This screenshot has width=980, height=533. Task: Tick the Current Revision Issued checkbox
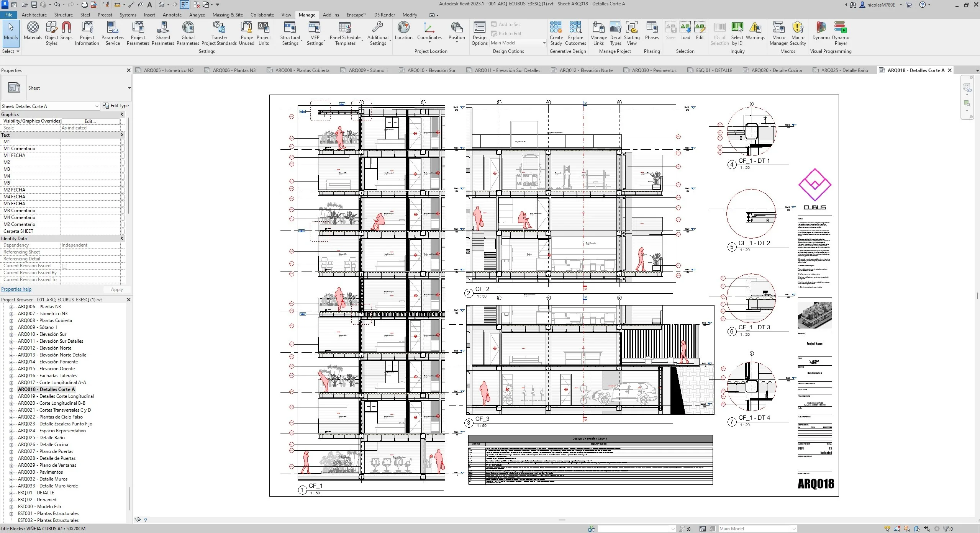pos(64,266)
